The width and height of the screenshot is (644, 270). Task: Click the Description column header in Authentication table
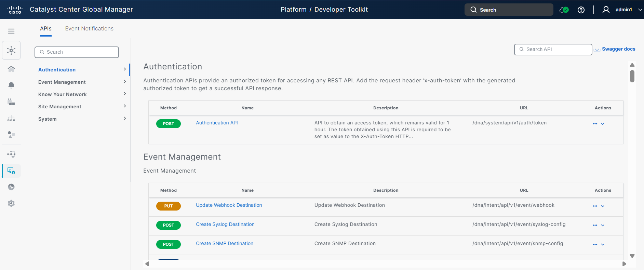[386, 108]
